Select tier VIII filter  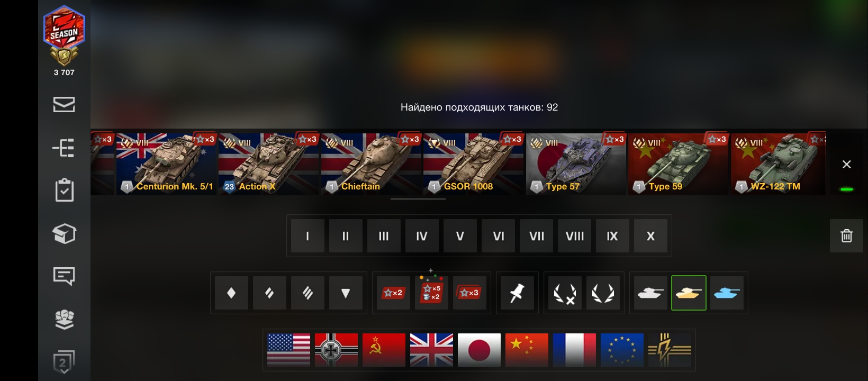point(574,236)
